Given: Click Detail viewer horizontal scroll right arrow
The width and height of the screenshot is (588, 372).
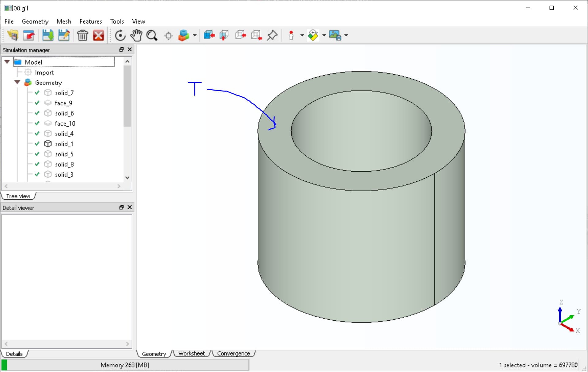Looking at the screenshot, I should (127, 344).
